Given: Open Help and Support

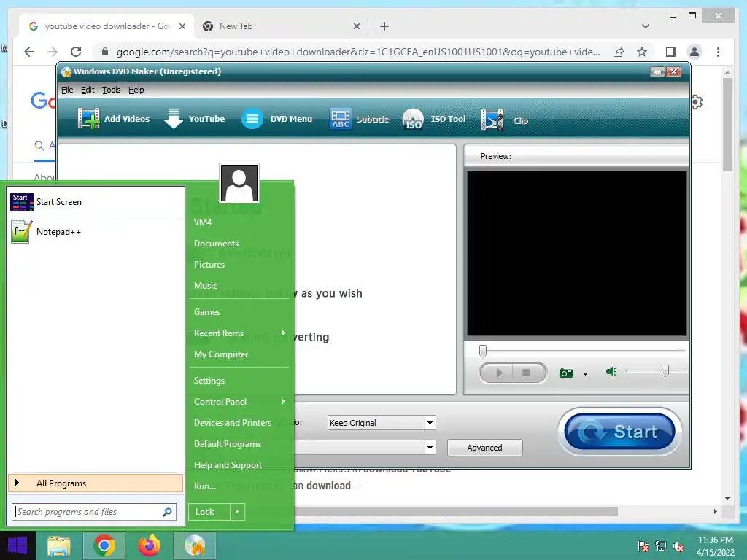Looking at the screenshot, I should coord(228,465).
